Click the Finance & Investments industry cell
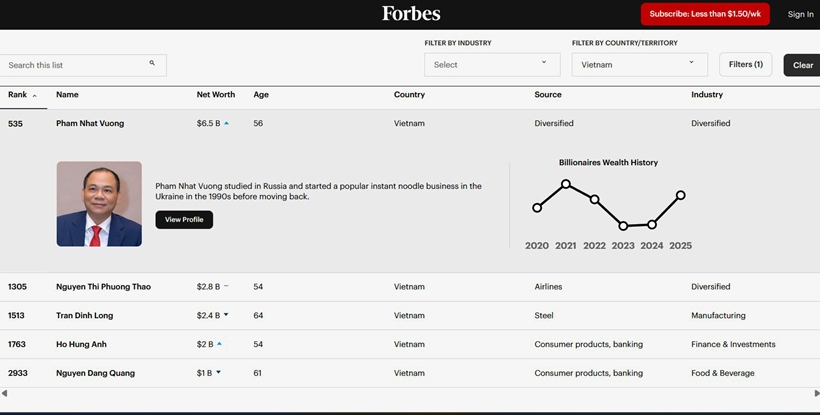Screen dimensions: 820x415 (733, 344)
